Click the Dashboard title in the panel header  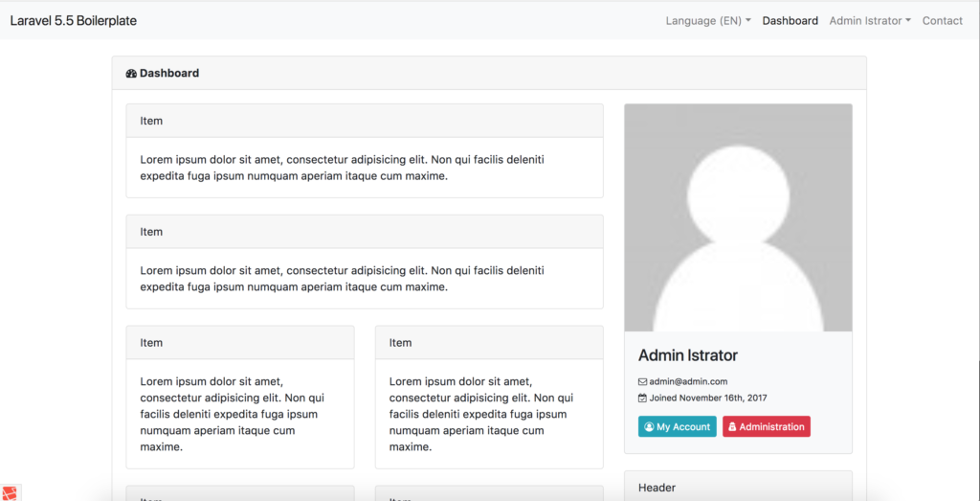coord(169,73)
